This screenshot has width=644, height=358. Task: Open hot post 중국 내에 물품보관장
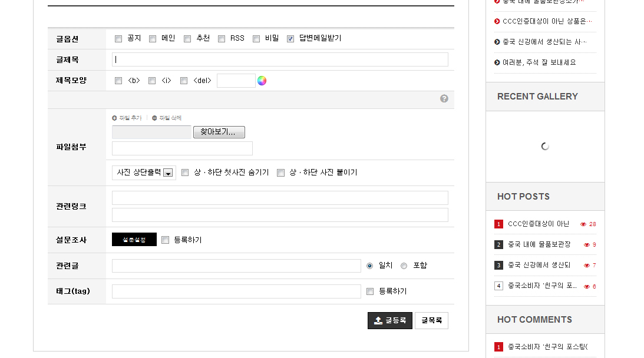(x=539, y=245)
